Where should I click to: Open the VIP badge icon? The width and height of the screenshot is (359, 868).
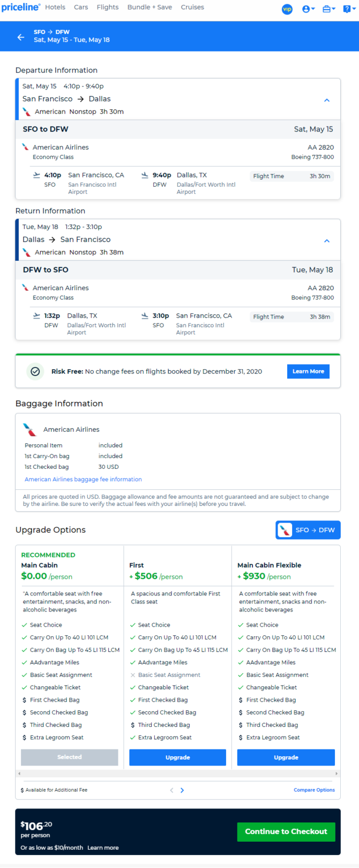[287, 9]
